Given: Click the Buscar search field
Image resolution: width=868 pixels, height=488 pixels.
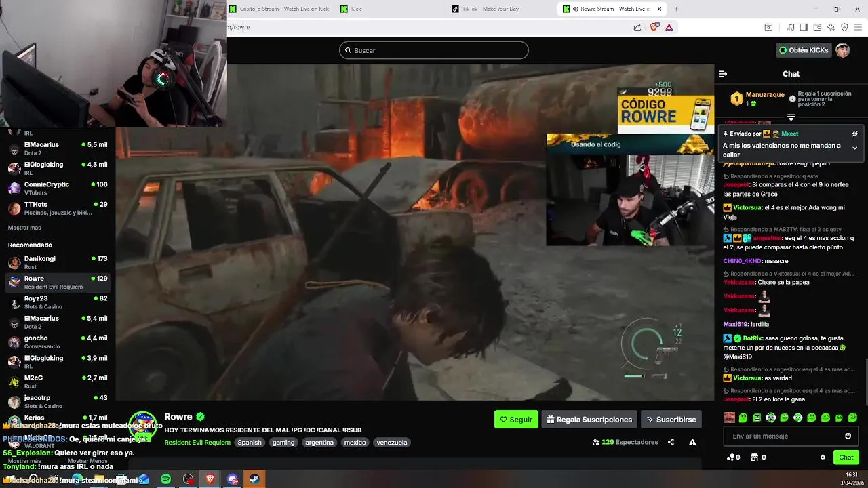Looking at the screenshot, I should point(434,50).
